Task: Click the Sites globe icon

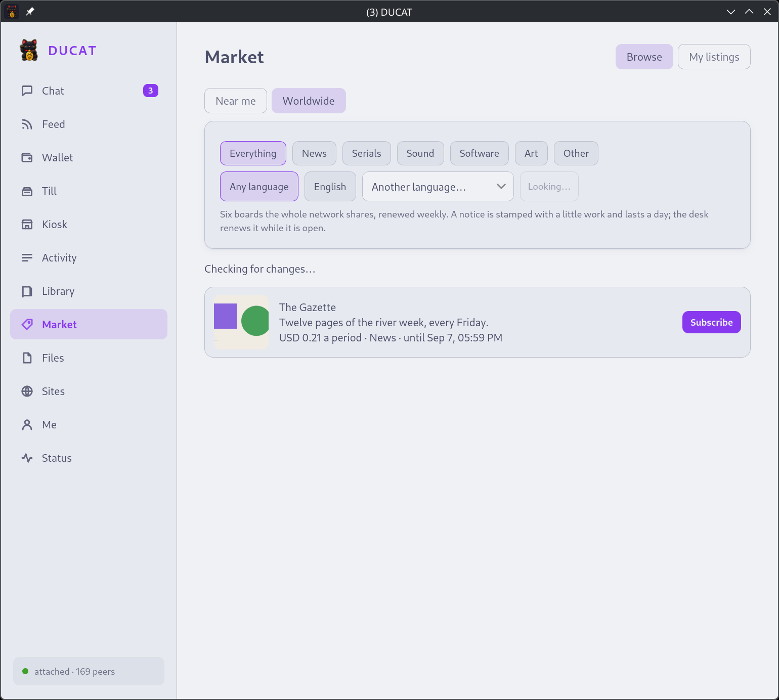Action: click(27, 391)
